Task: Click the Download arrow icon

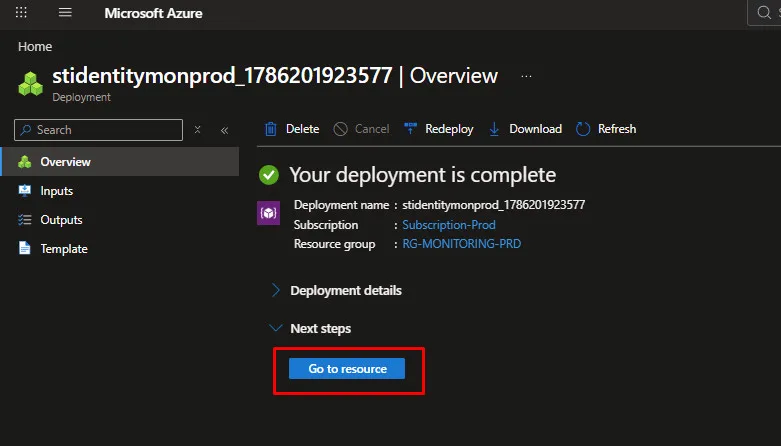Action: tap(494, 129)
